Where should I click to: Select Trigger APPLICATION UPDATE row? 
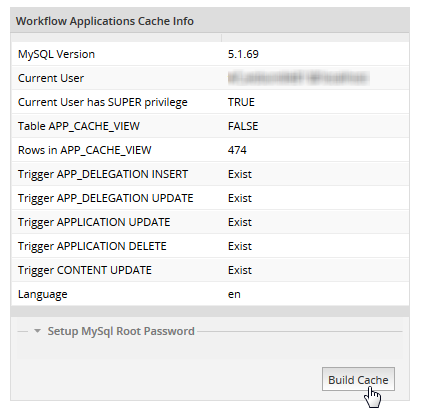click(210, 222)
